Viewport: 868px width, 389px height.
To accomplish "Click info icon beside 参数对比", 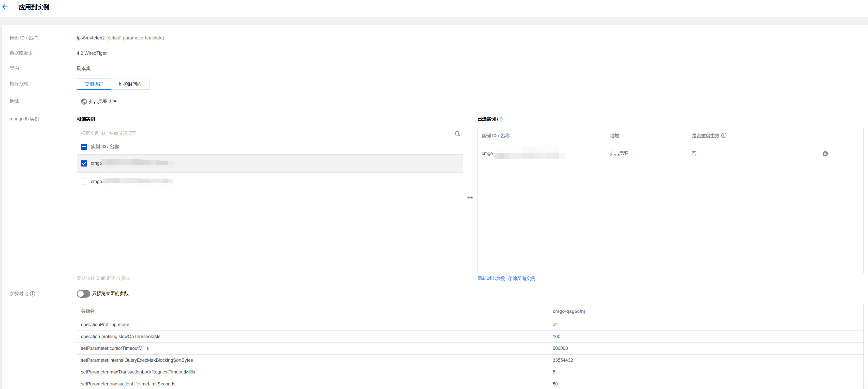I will 33,294.
